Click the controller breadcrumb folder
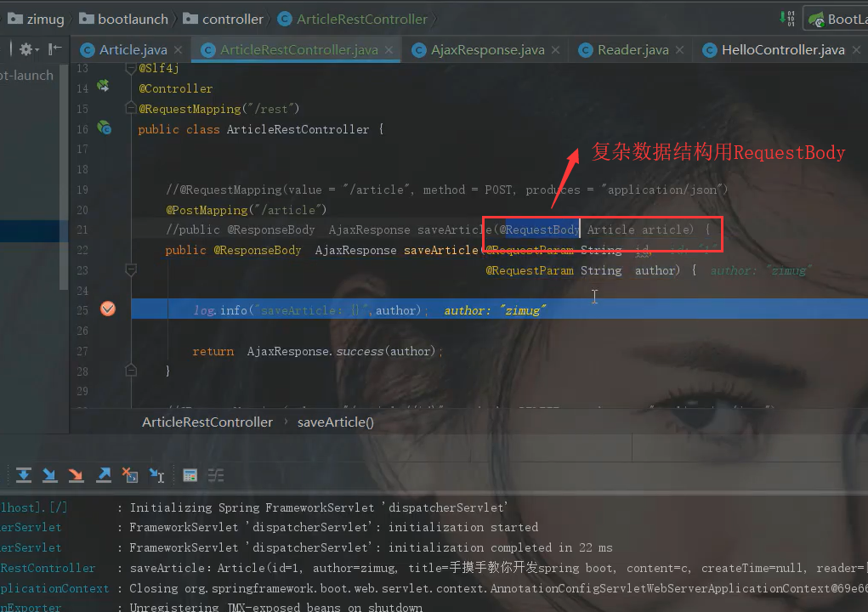This screenshot has width=868, height=612. pos(223,20)
